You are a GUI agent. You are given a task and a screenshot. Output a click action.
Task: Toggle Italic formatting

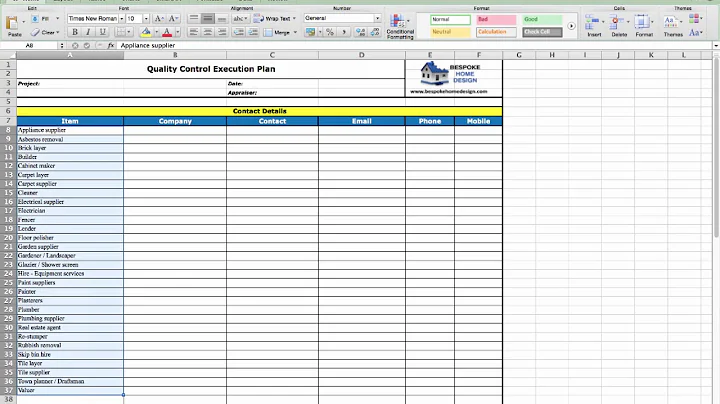[x=88, y=32]
